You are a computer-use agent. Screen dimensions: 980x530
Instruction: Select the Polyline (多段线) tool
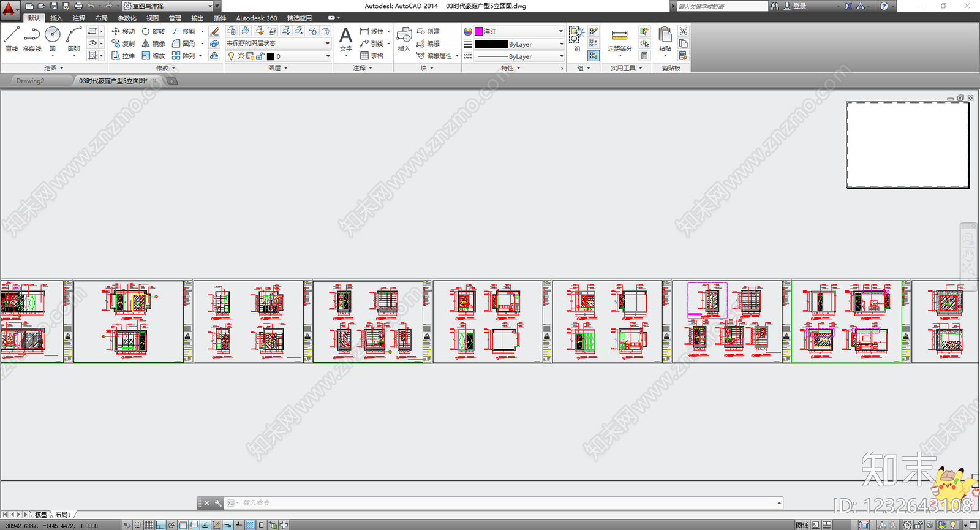(x=32, y=40)
